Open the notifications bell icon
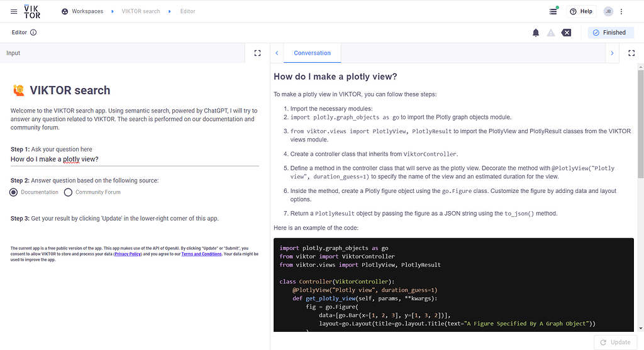644x350 pixels. pyautogui.click(x=536, y=33)
